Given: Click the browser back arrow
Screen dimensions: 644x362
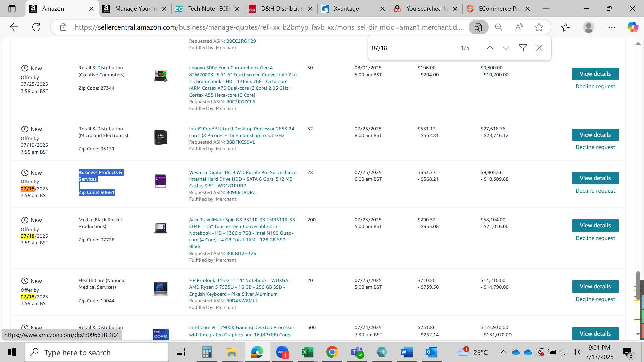Looking at the screenshot, I should coord(14,27).
